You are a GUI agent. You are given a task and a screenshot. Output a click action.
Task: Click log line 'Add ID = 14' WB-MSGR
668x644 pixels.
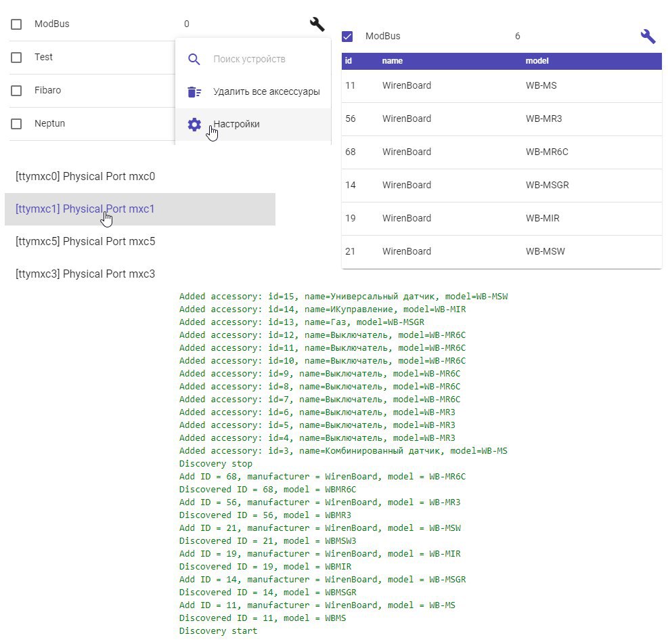click(323, 580)
